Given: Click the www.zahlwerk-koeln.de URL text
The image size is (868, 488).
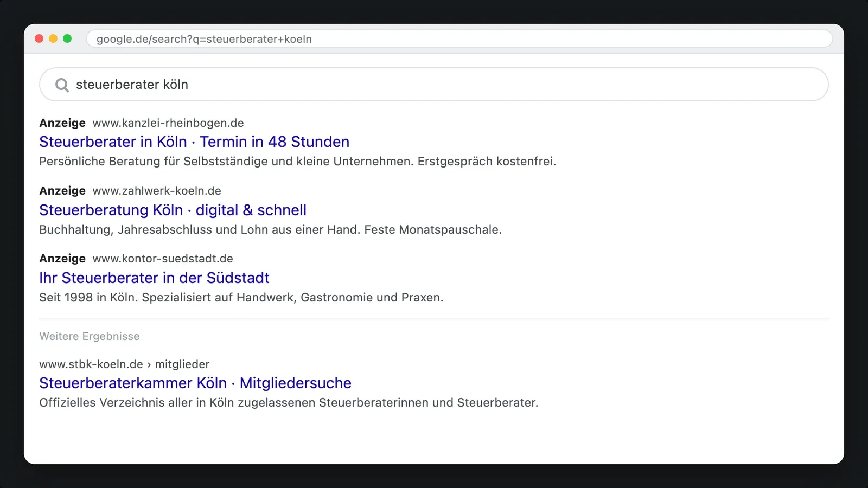Looking at the screenshot, I should (x=157, y=191).
